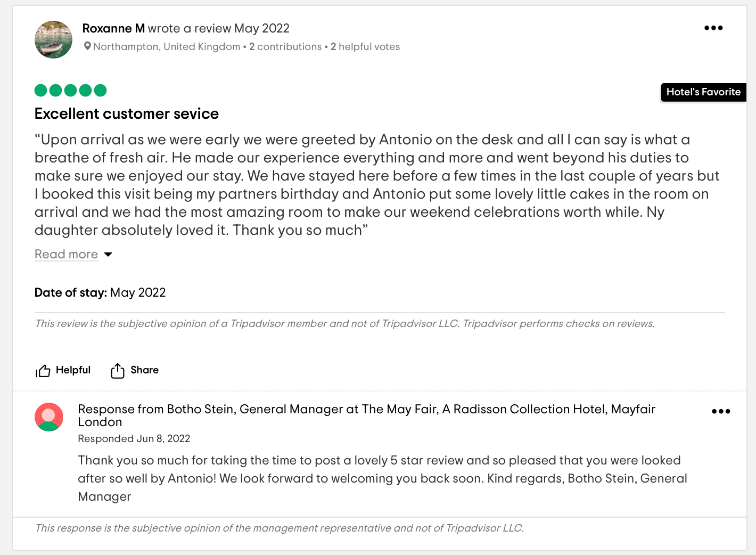Click Roxanne M's profile avatar
This screenshot has height=555, width=756.
pyautogui.click(x=53, y=39)
